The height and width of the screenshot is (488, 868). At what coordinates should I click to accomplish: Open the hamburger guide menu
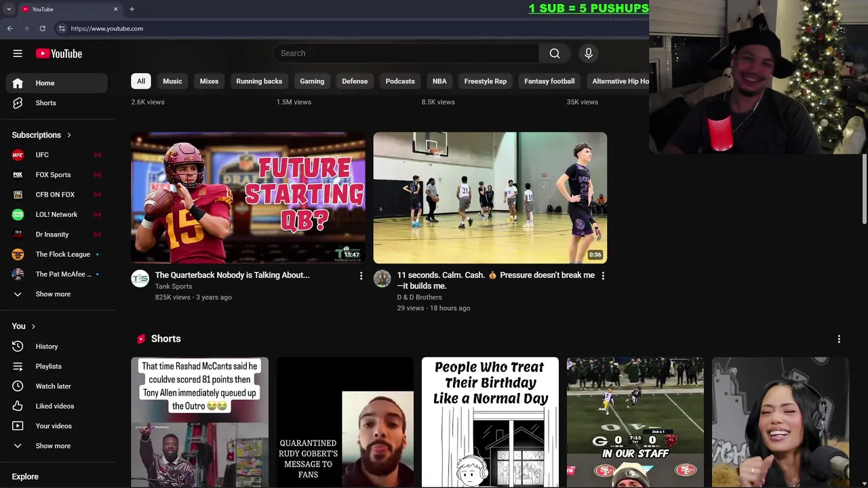click(18, 54)
